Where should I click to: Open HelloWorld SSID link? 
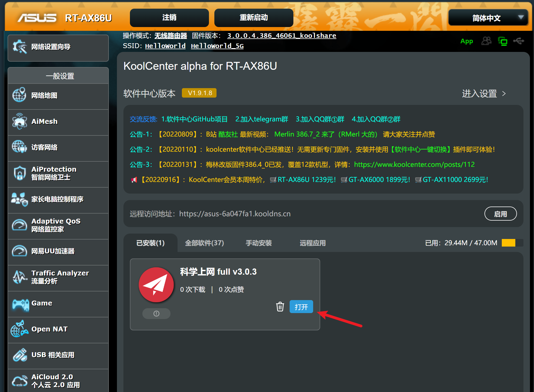[165, 46]
